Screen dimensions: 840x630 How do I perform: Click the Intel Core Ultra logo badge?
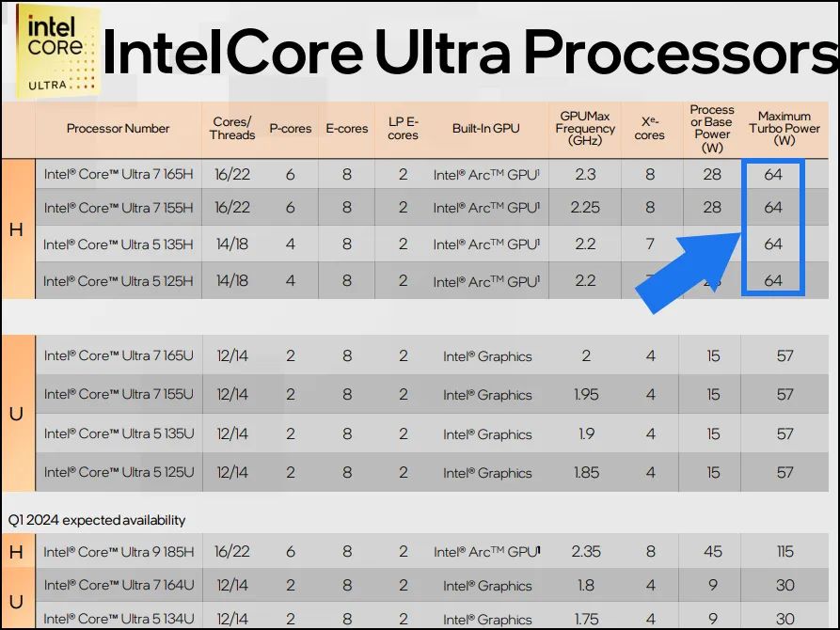pos(55,51)
